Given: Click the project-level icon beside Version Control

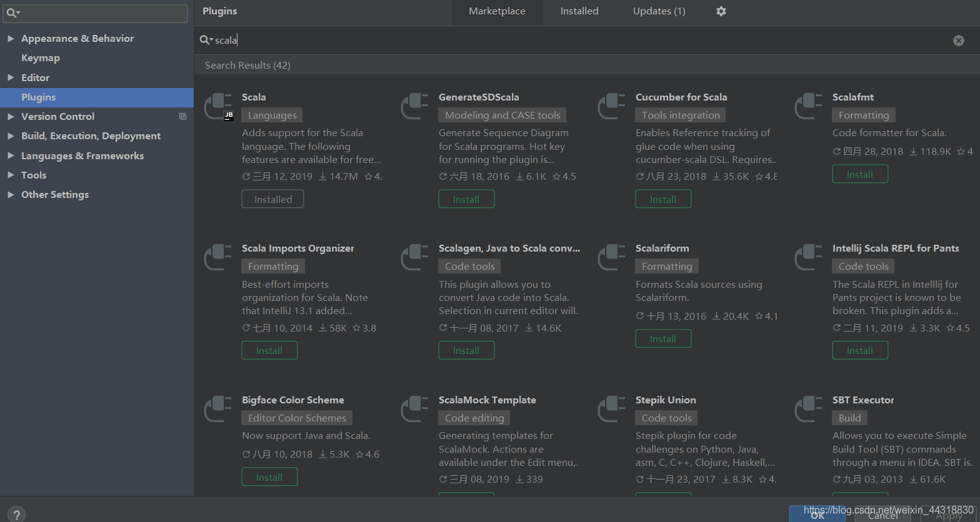Looking at the screenshot, I should pos(182,117).
